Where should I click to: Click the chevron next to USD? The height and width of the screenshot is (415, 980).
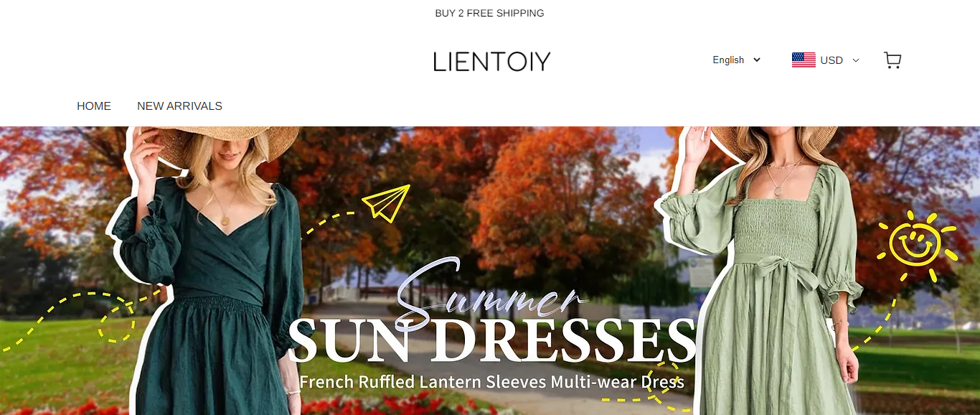click(855, 60)
